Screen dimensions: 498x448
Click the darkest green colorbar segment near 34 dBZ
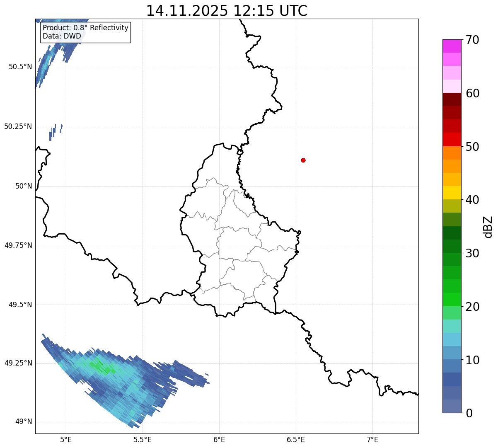point(452,233)
